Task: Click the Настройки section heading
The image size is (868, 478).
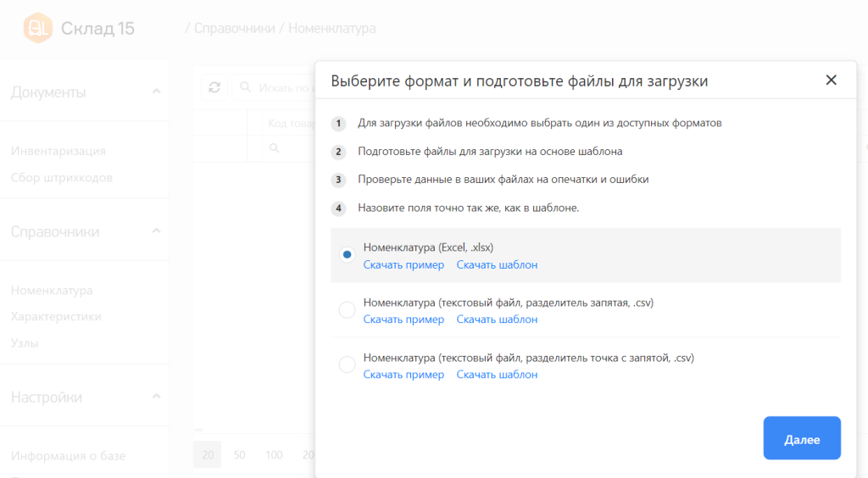Action: (47, 397)
